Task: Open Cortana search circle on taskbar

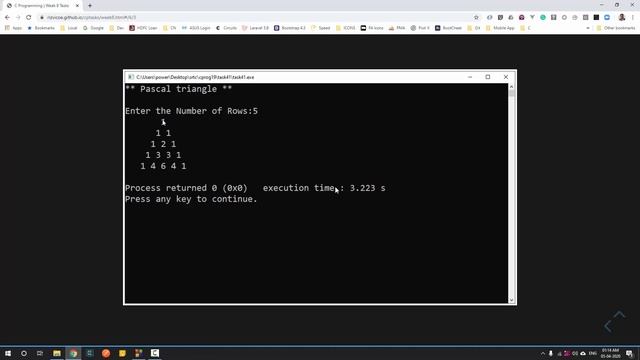Action: [24, 353]
